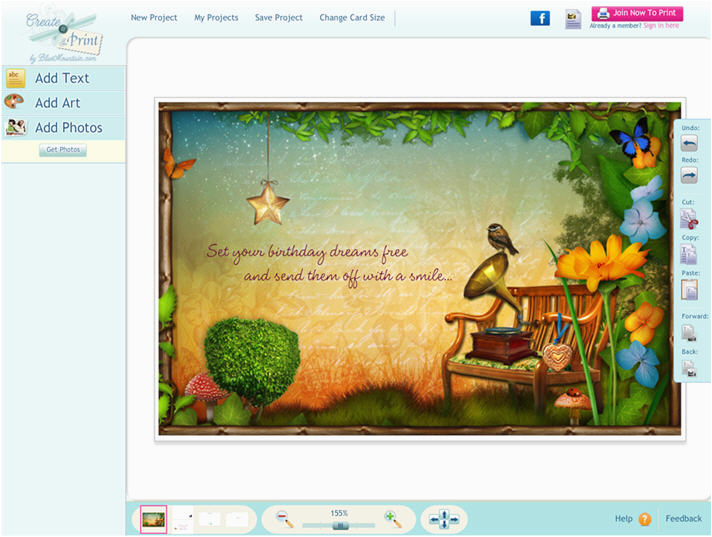712x537 pixels.
Task: Select the birthday greeting text on card
Action: [x=330, y=265]
